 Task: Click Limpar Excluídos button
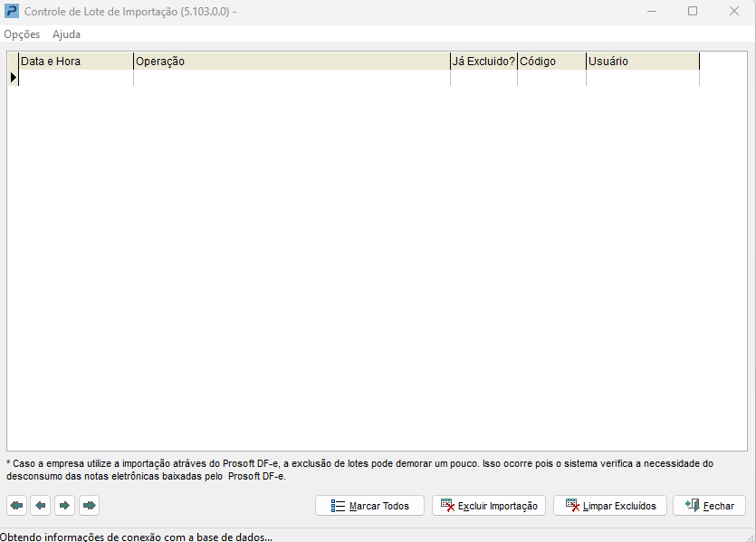click(x=610, y=506)
